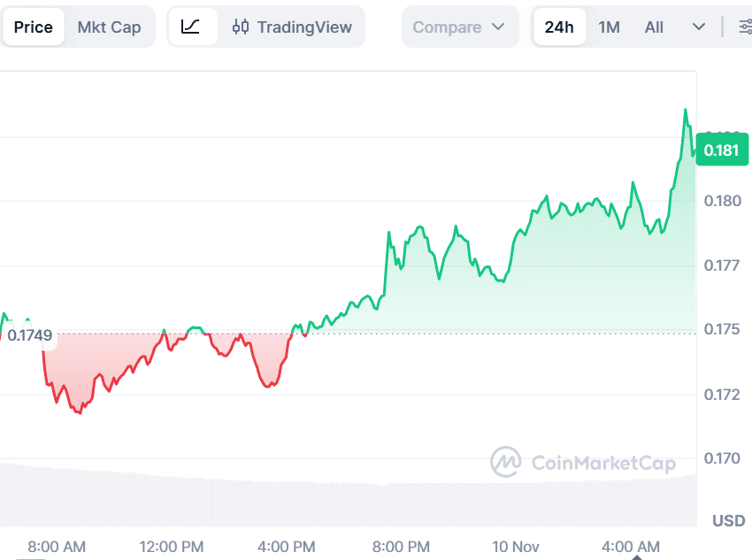Click the TradingView button label
This screenshot has width=752, height=560.
point(304,27)
